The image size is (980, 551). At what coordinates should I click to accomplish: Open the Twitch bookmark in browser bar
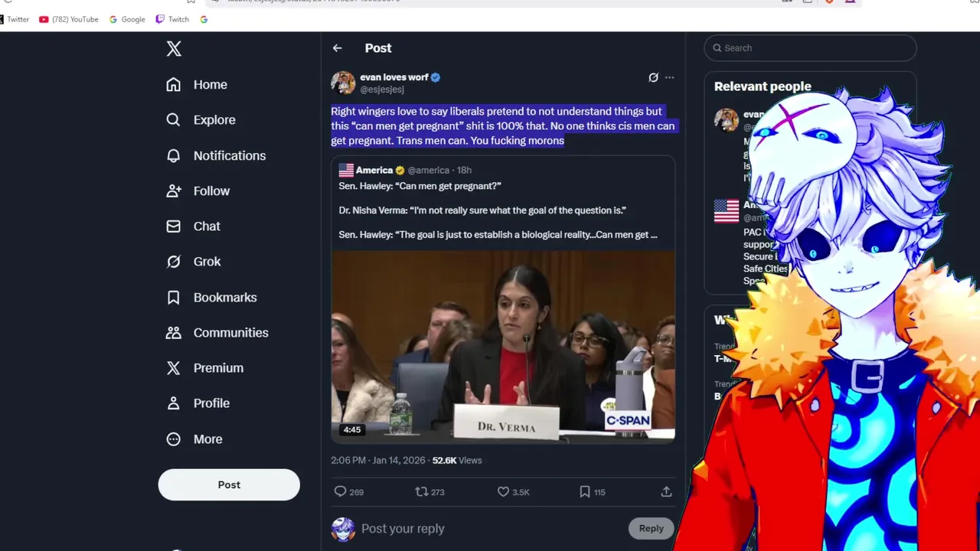(x=172, y=19)
